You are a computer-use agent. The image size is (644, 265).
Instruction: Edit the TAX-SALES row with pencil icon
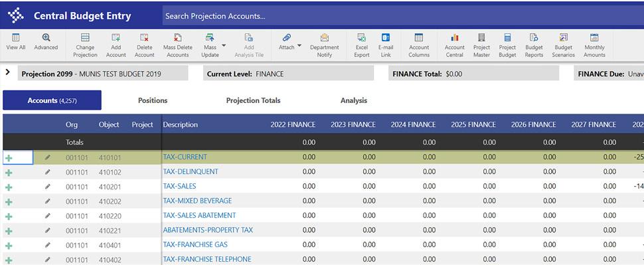tap(48, 187)
